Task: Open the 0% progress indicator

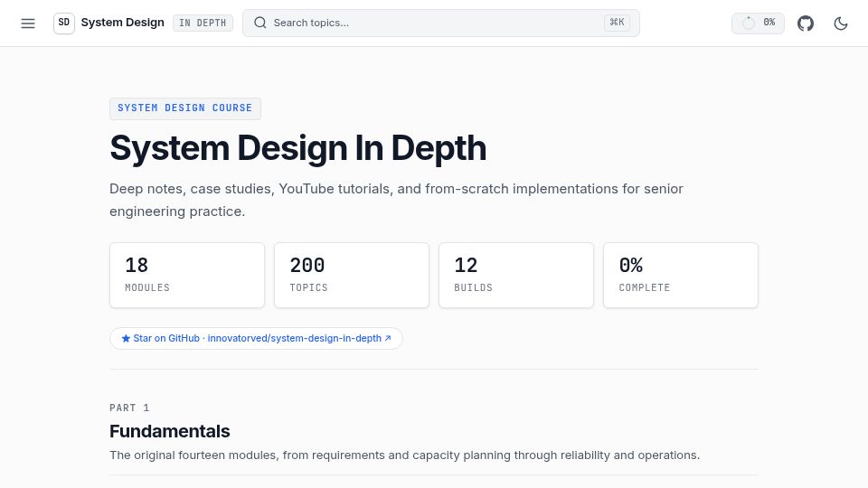Action: point(758,23)
